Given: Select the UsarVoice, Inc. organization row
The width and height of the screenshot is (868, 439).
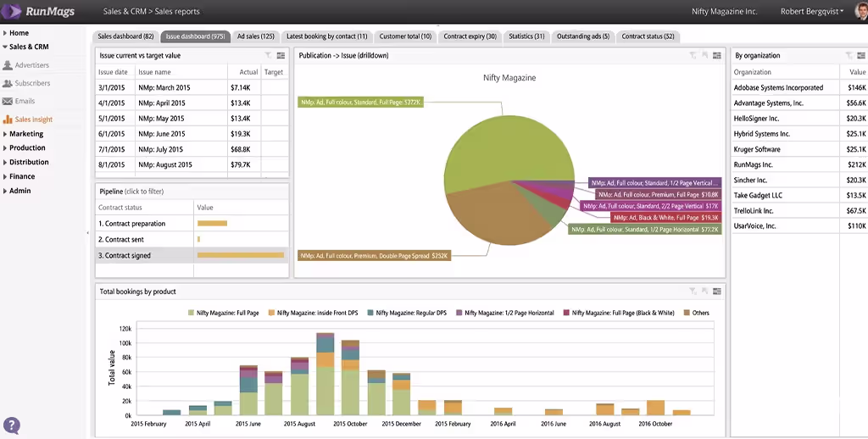Looking at the screenshot, I should [800, 226].
